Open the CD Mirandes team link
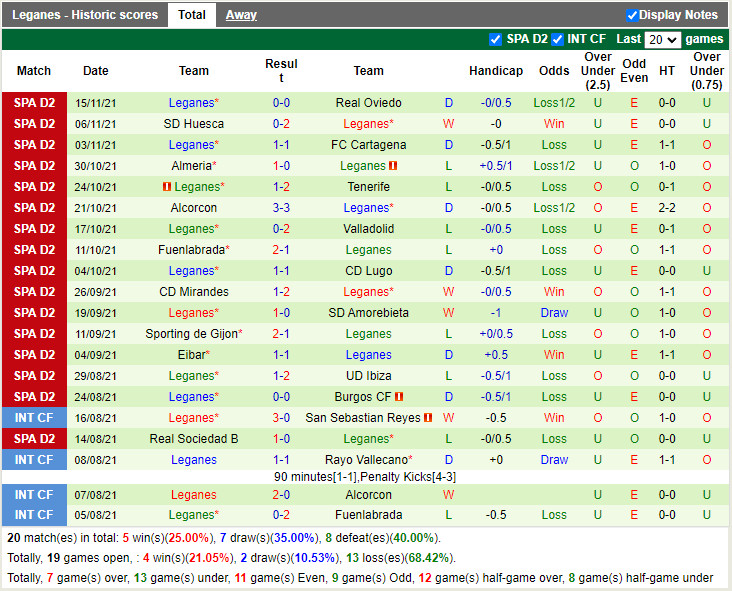This screenshot has height=591, width=732. (194, 292)
